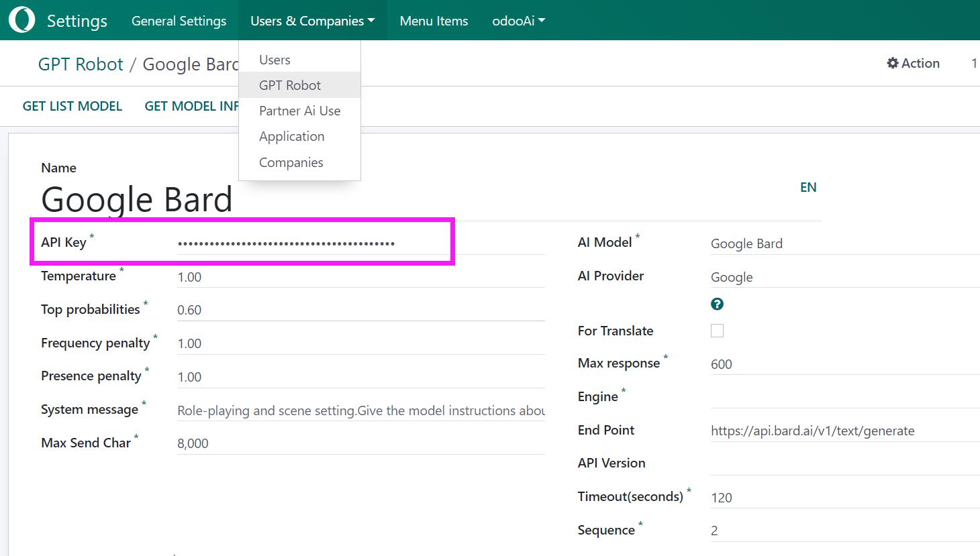Select Partner Ai Use menu item
This screenshot has height=556, width=980.
[299, 111]
